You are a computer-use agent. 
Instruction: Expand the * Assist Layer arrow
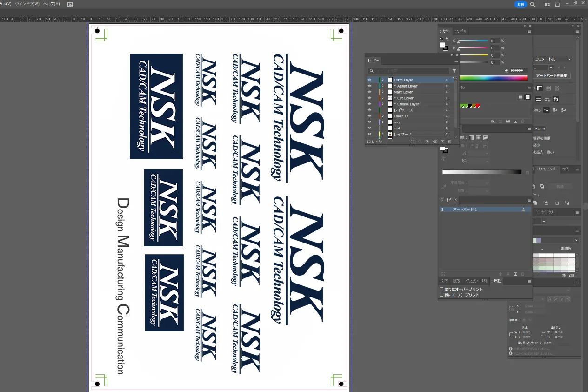click(383, 86)
